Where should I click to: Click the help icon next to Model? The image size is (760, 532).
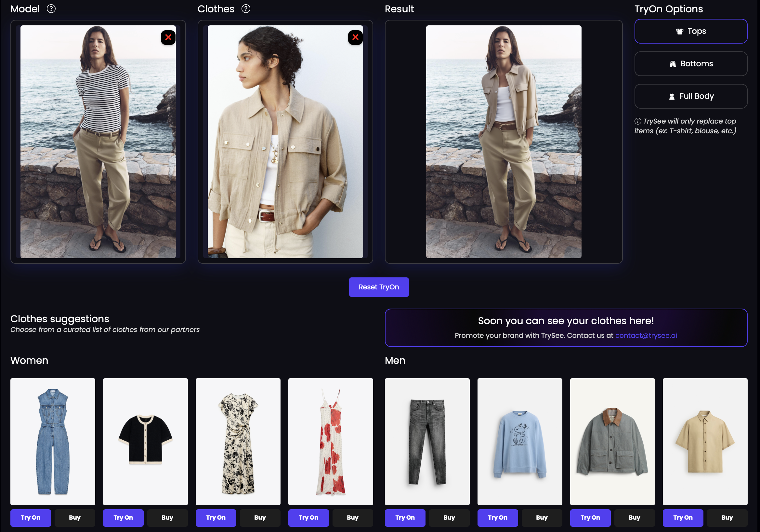(x=51, y=9)
